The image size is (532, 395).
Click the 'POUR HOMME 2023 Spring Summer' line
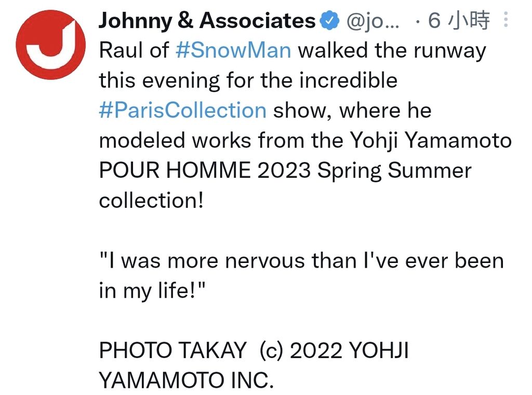pos(285,170)
